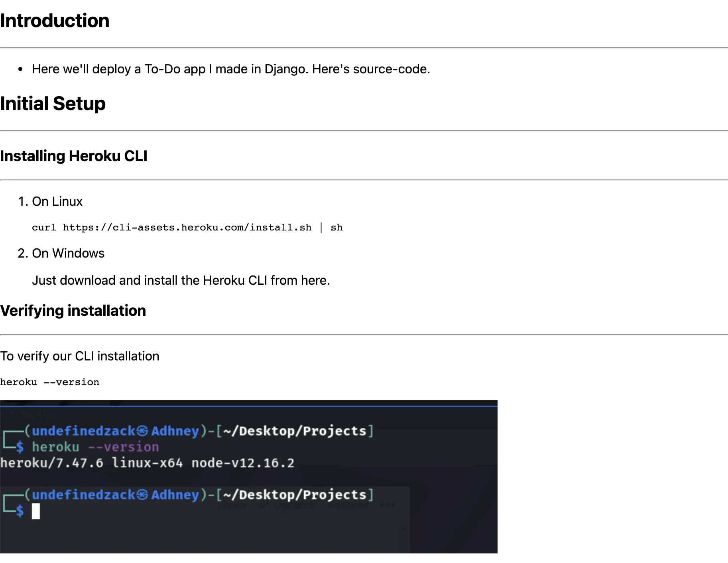Click the "heroku --version" code above the image
This screenshot has width=728, height=563.
pyautogui.click(x=49, y=382)
